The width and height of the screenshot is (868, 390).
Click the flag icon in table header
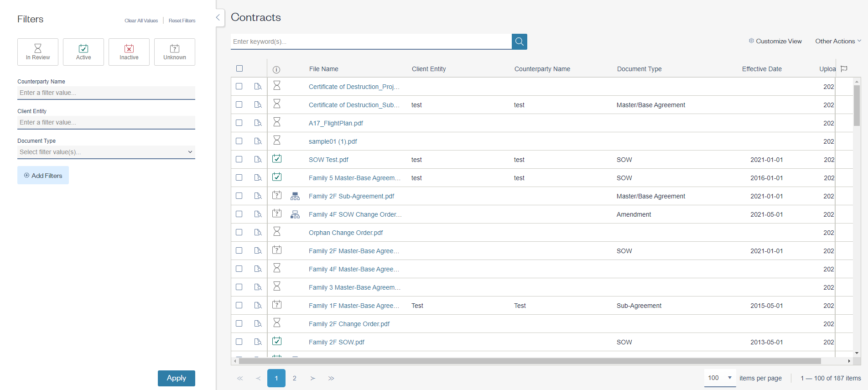pos(844,69)
